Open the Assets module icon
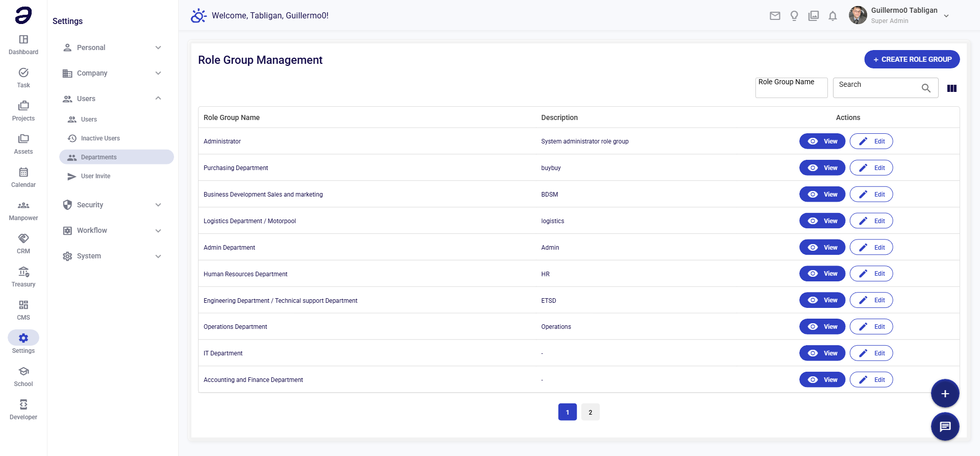 coord(23,139)
